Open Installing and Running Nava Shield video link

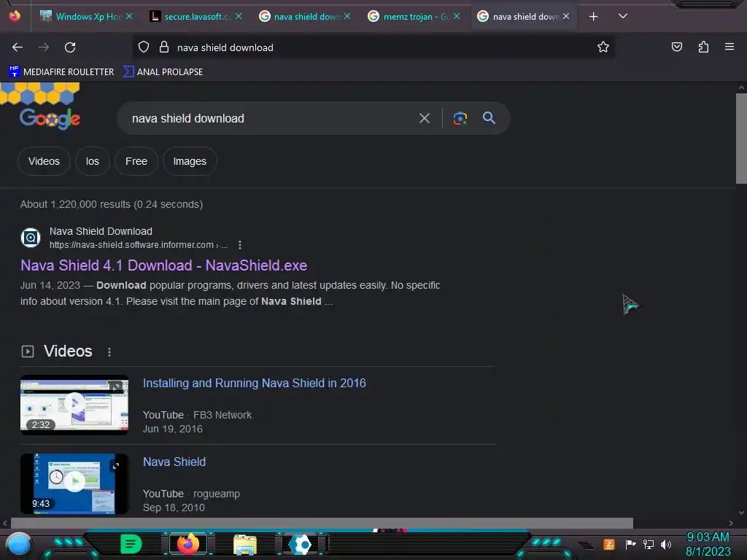(x=255, y=384)
